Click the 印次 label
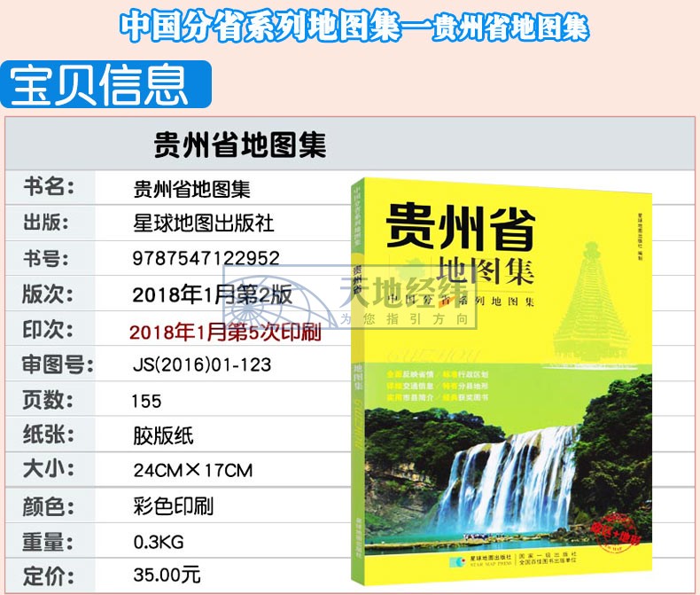This screenshot has width=700, height=595. [x=48, y=329]
